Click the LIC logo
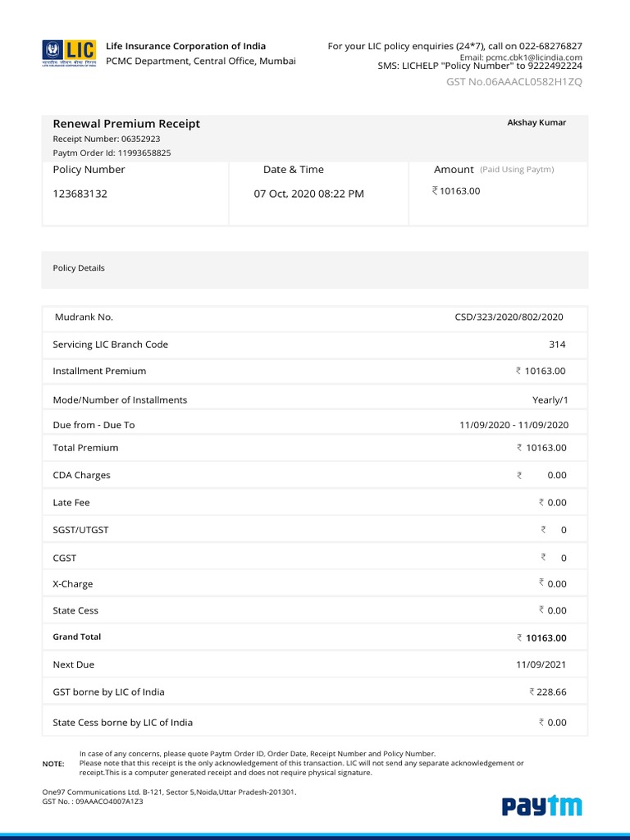Image resolution: width=630 pixels, height=840 pixels. tap(69, 53)
